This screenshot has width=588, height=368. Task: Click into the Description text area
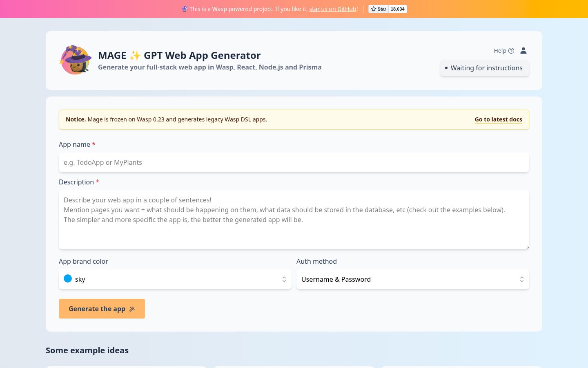click(x=294, y=220)
